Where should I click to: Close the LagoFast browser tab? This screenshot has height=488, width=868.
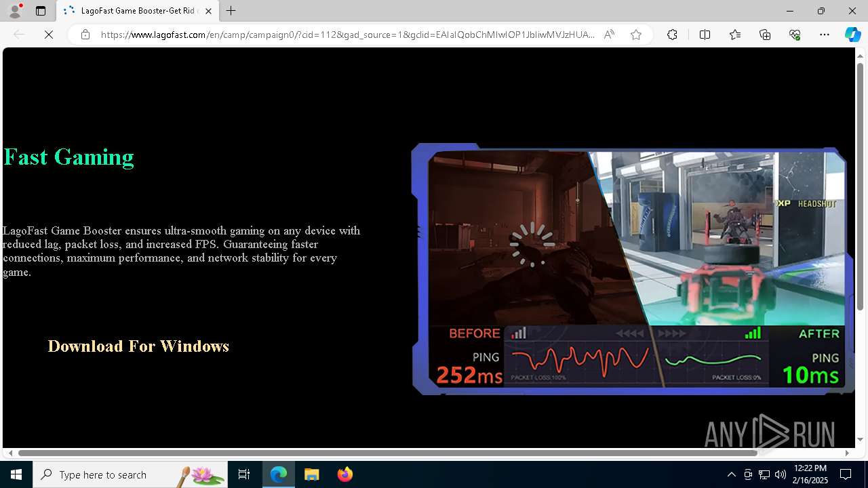click(x=208, y=11)
